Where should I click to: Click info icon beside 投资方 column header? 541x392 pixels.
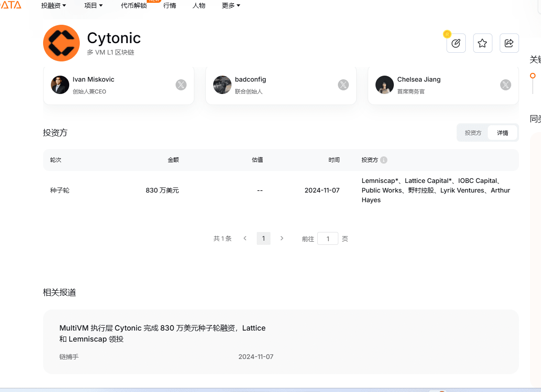[x=384, y=160]
